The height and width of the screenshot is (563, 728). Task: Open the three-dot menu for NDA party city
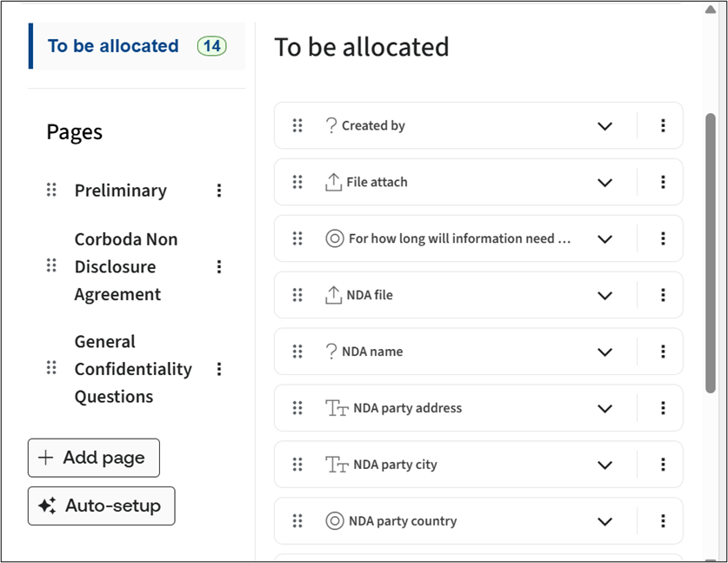(x=663, y=465)
